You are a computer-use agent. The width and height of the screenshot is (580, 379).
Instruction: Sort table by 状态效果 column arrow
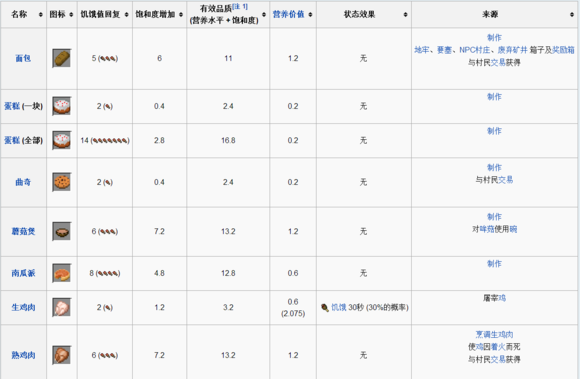pyautogui.click(x=405, y=14)
